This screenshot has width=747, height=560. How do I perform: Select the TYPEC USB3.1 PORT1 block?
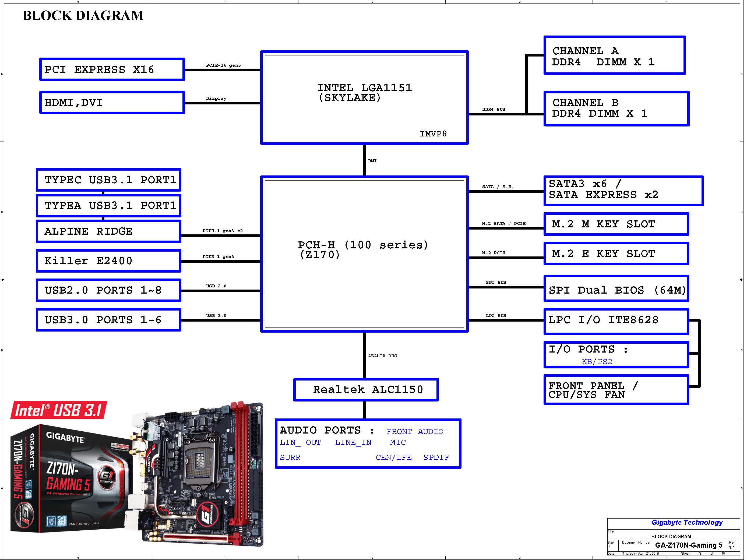click(x=108, y=180)
